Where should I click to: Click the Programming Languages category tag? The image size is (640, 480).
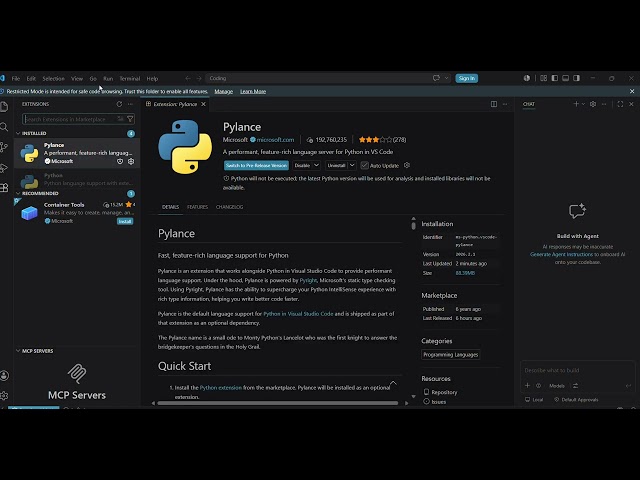pyautogui.click(x=451, y=355)
